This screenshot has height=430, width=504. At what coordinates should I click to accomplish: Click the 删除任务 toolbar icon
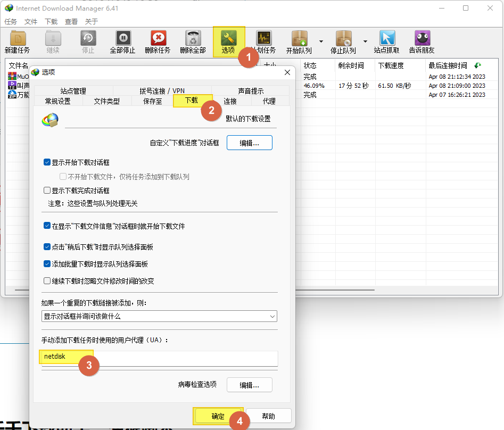pos(158,39)
